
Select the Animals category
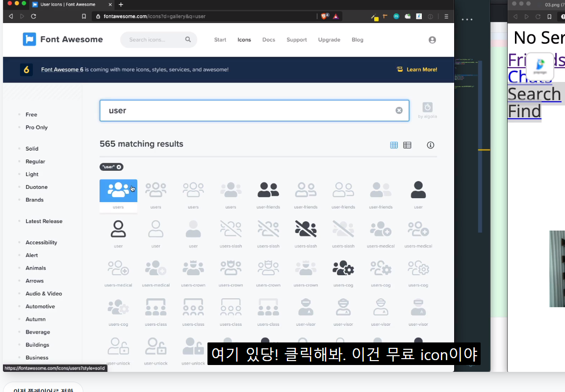[x=36, y=268]
